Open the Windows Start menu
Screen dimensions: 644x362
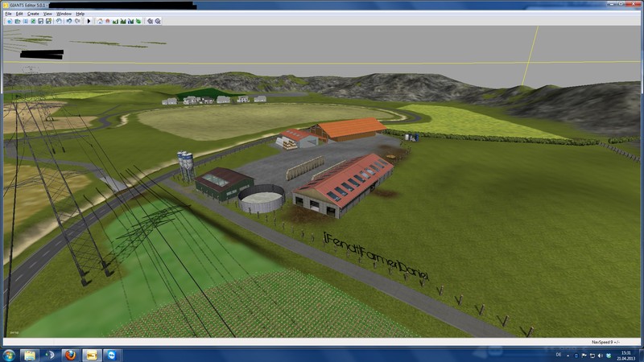click(x=8, y=355)
